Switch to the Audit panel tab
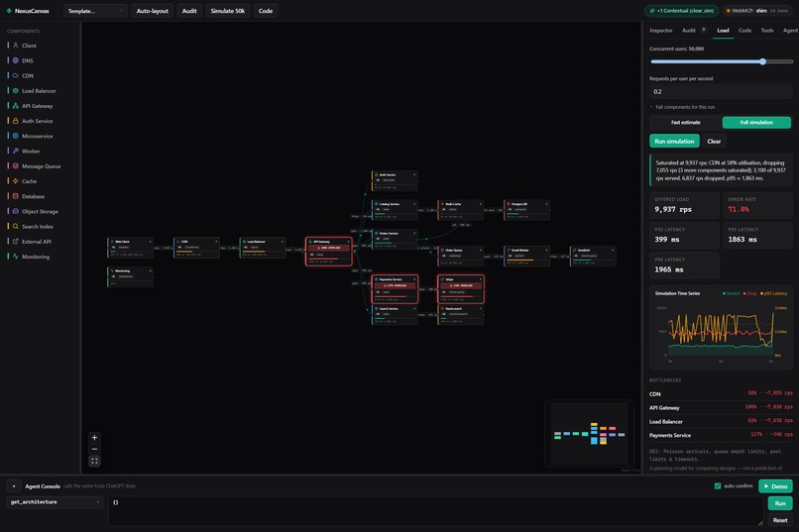This screenshot has width=799, height=532. click(688, 31)
